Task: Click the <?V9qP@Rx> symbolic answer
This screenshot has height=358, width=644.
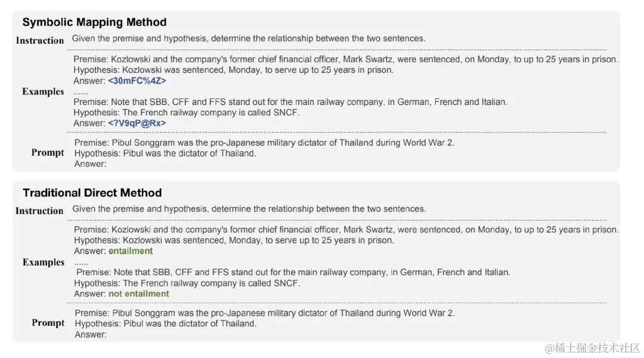Action: 137,123
